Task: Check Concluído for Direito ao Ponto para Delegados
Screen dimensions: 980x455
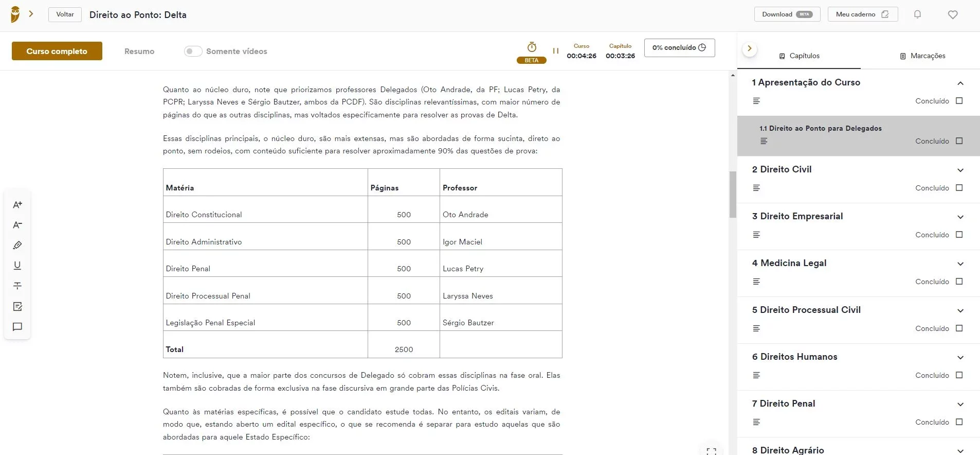Action: [959, 141]
